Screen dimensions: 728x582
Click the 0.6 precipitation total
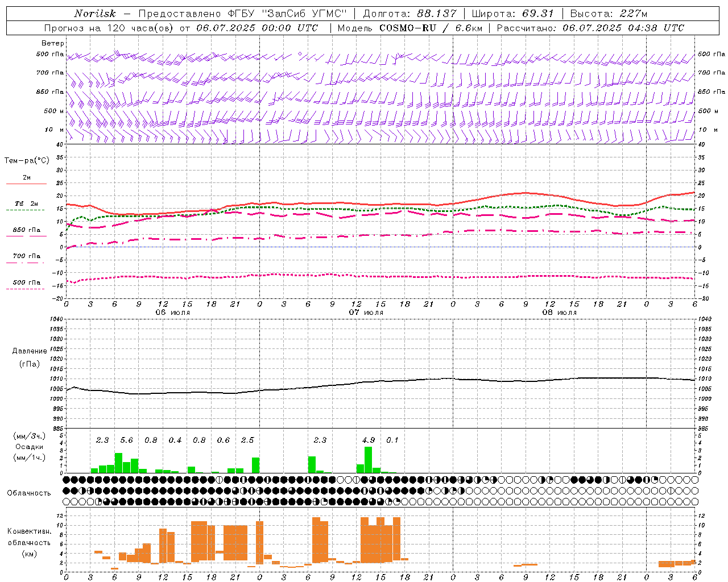[x=224, y=440]
